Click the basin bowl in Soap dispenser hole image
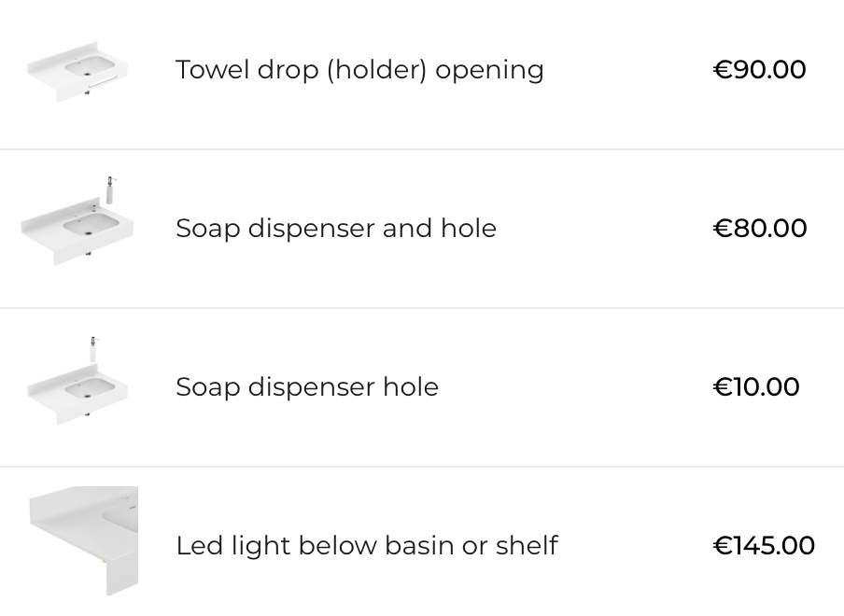Screen dimensions: 844x616 90,386
